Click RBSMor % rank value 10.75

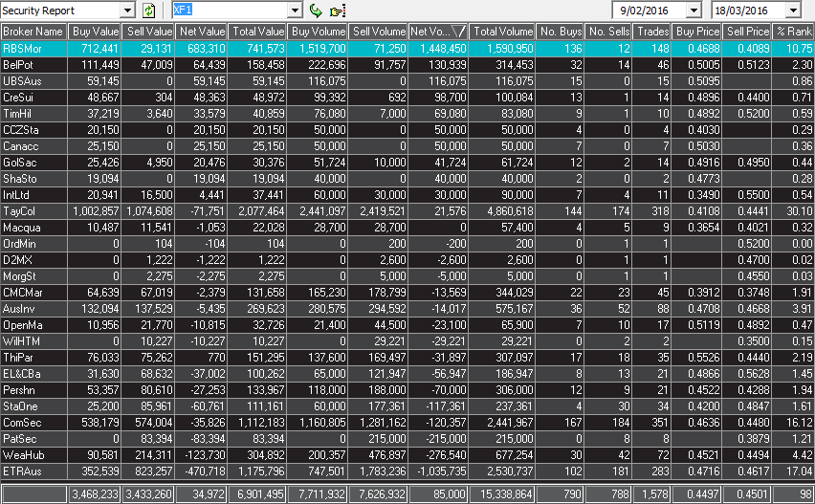tap(800, 49)
